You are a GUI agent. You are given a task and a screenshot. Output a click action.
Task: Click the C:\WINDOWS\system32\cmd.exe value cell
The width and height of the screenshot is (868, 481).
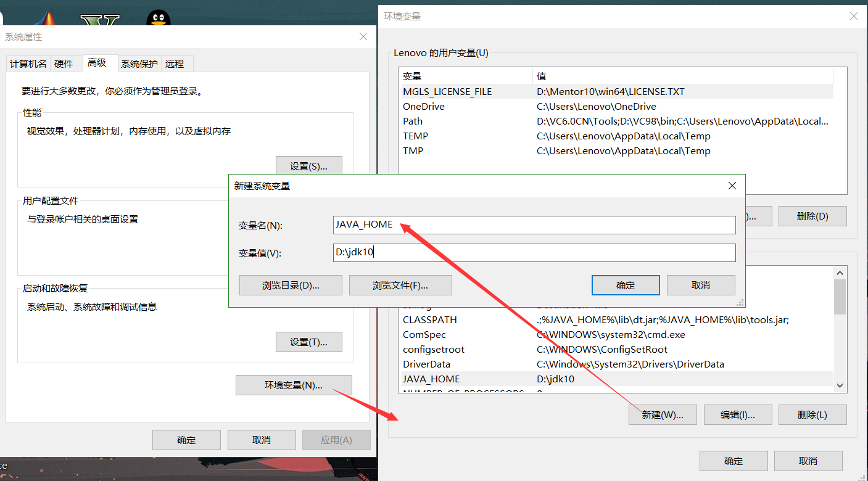click(611, 334)
